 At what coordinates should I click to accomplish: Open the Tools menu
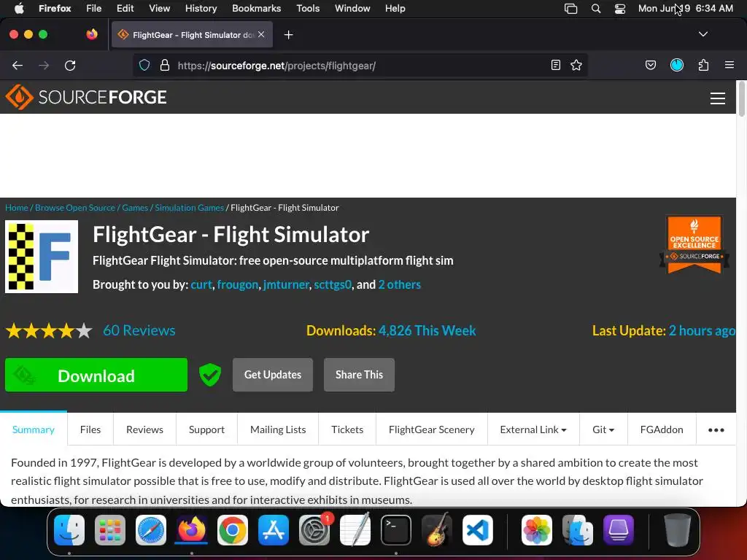[x=308, y=8]
